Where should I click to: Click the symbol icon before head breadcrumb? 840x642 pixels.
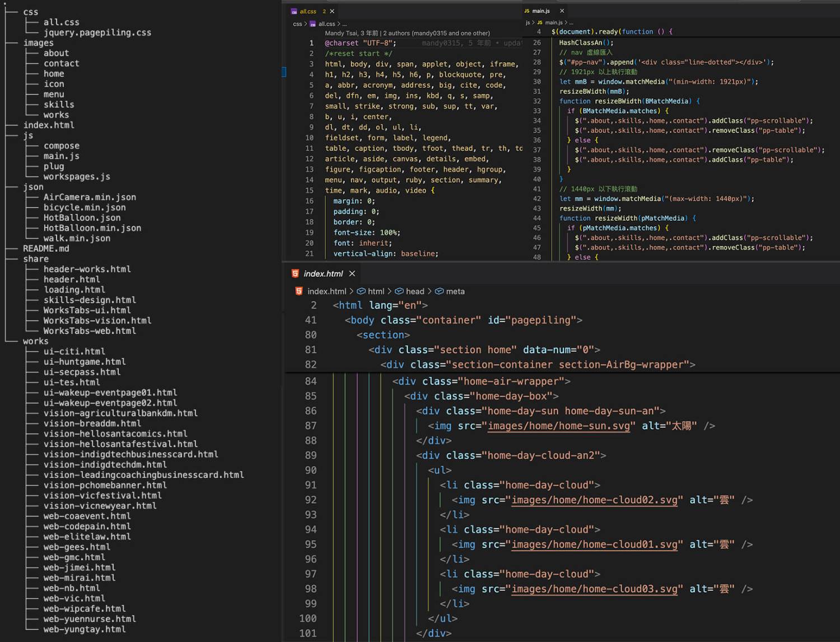click(x=399, y=291)
